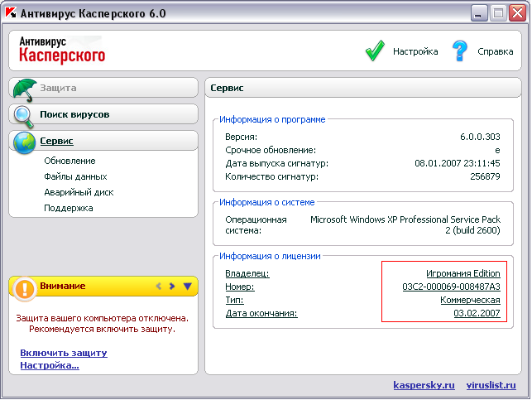Select Файлы данных in the sidebar
This screenshot has height=400, width=532.
point(75,176)
